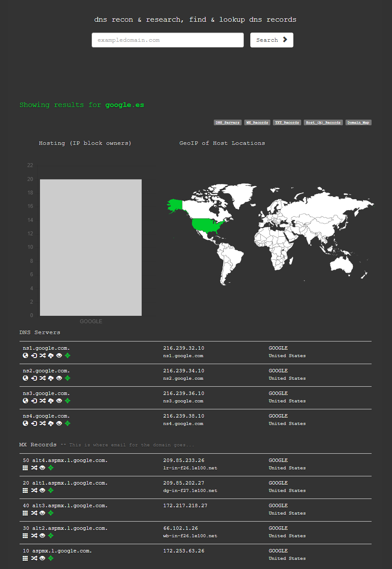Click the shuffle arrows icon under ns4.google.com
This screenshot has height=569, width=392.
point(42,423)
